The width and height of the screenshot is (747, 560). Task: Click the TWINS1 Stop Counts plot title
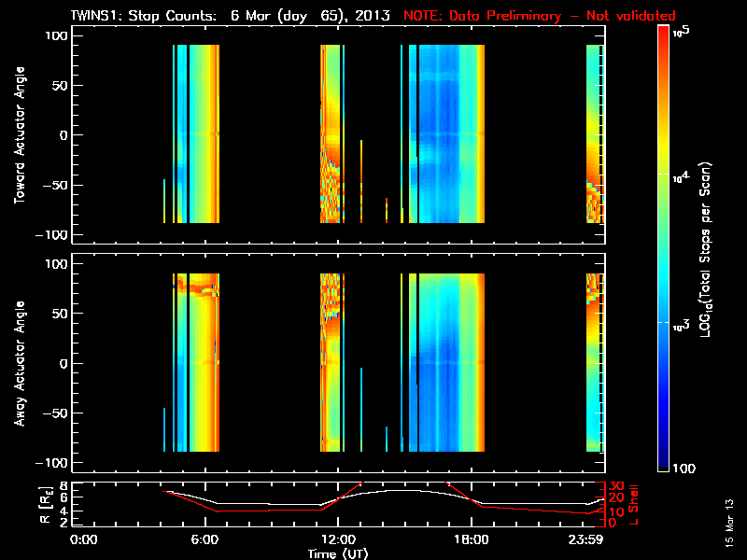click(x=233, y=16)
